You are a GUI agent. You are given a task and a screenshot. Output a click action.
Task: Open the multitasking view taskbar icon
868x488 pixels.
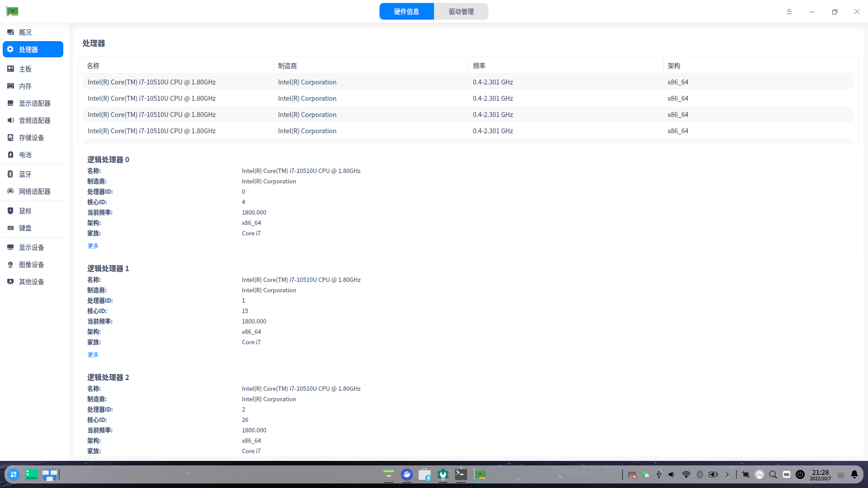tap(50, 474)
